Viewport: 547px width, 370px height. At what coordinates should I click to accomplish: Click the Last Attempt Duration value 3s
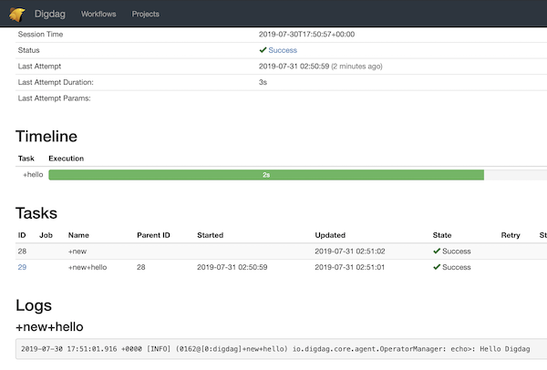coord(263,82)
